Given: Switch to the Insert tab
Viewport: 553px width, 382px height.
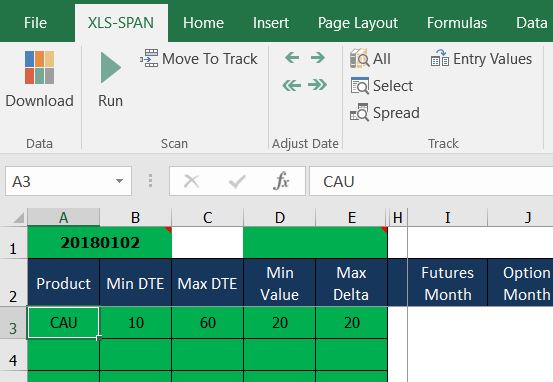Looking at the screenshot, I should (x=271, y=23).
